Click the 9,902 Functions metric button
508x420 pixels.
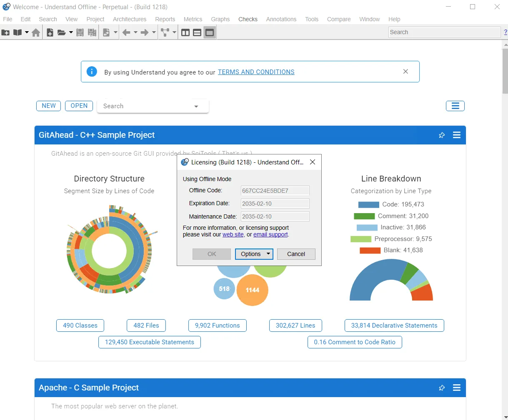click(x=218, y=326)
